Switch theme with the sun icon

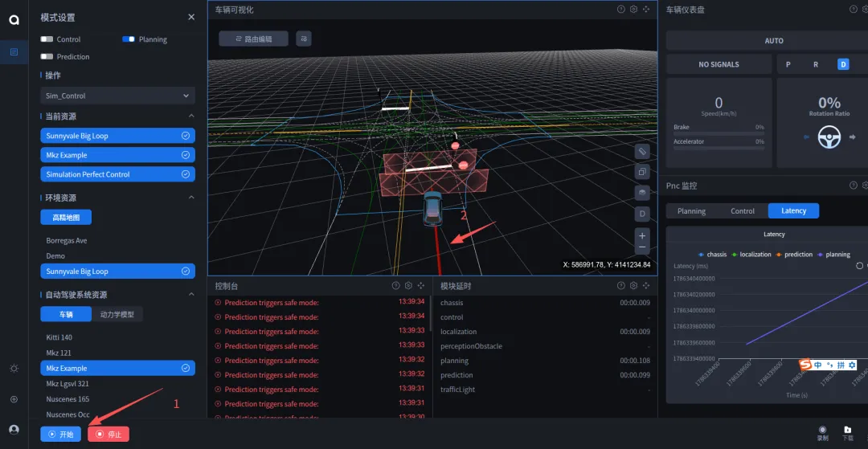(x=14, y=368)
